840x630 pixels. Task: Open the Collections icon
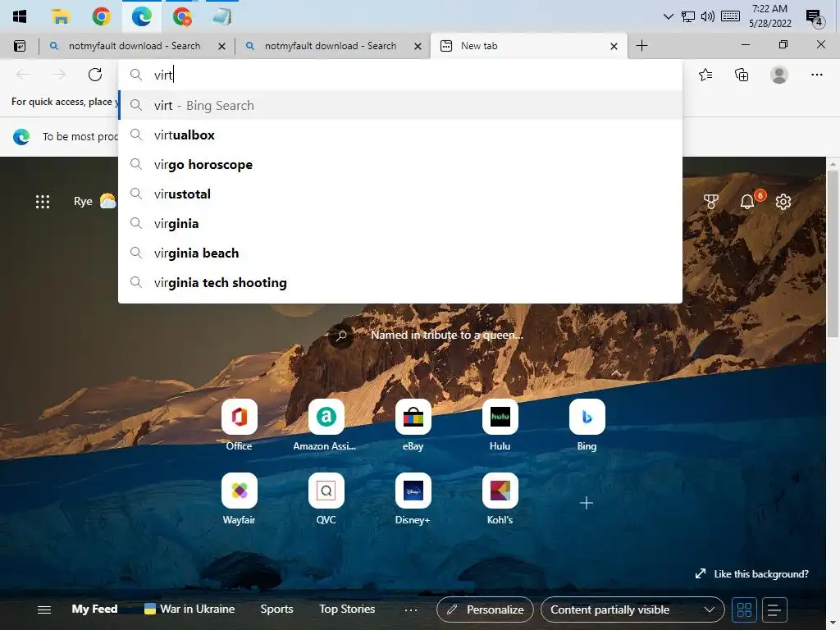742,75
